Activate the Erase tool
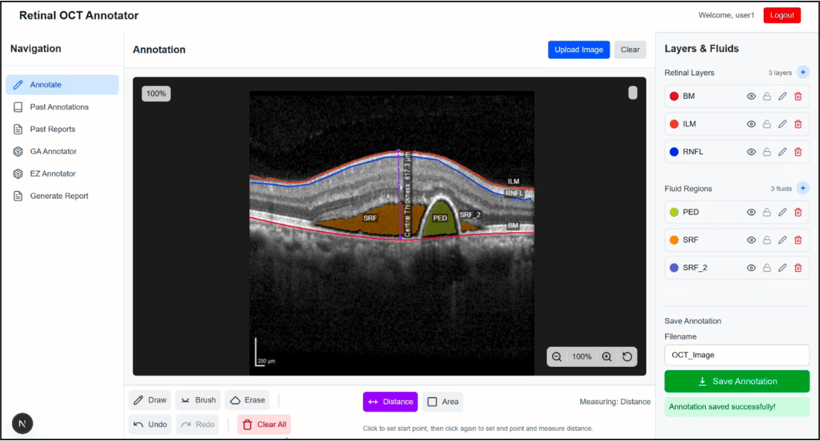The width and height of the screenshot is (820, 441). pyautogui.click(x=247, y=400)
